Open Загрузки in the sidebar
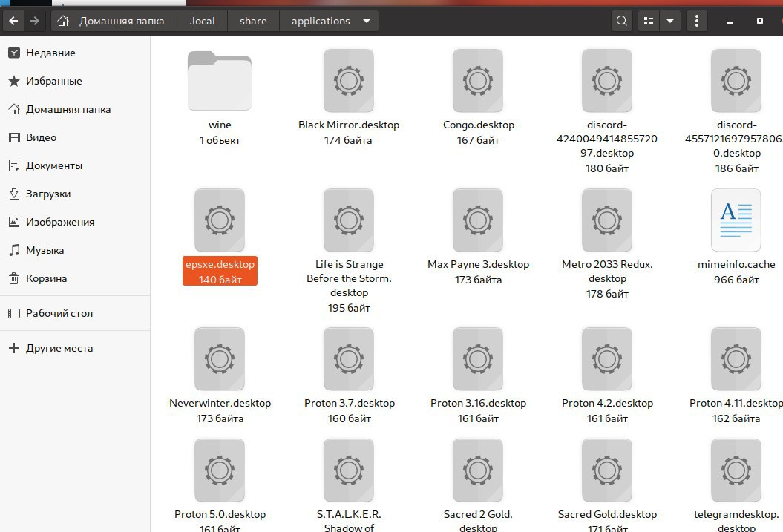The height and width of the screenshot is (532, 783). click(75, 194)
